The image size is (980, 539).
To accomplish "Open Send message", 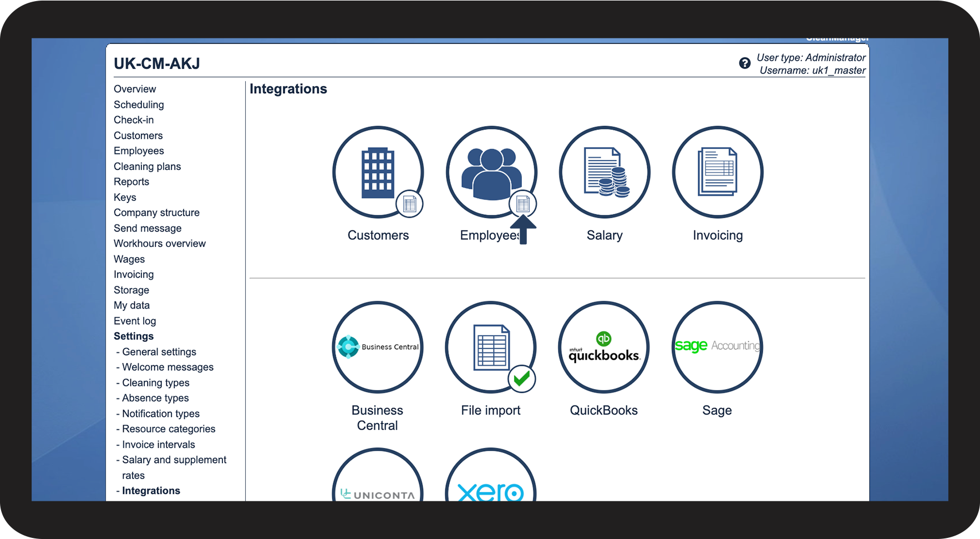I will 148,228.
